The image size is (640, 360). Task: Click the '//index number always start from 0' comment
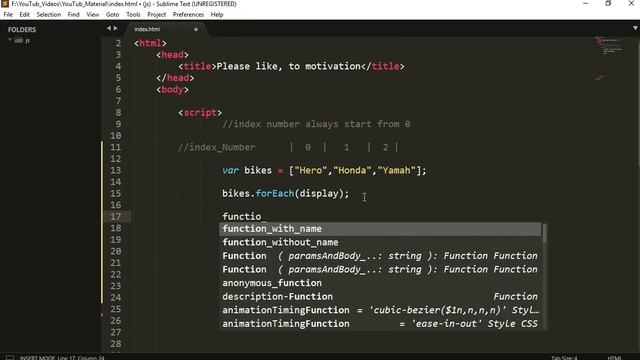click(316, 124)
